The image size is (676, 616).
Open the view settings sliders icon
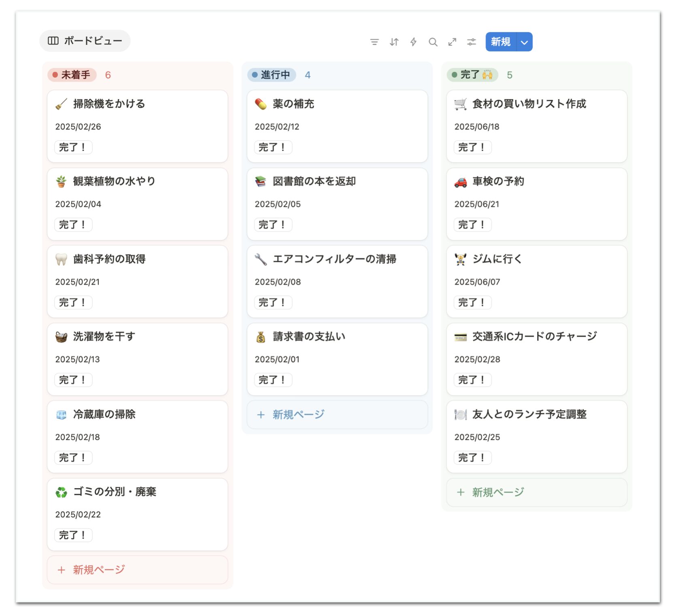point(472,42)
